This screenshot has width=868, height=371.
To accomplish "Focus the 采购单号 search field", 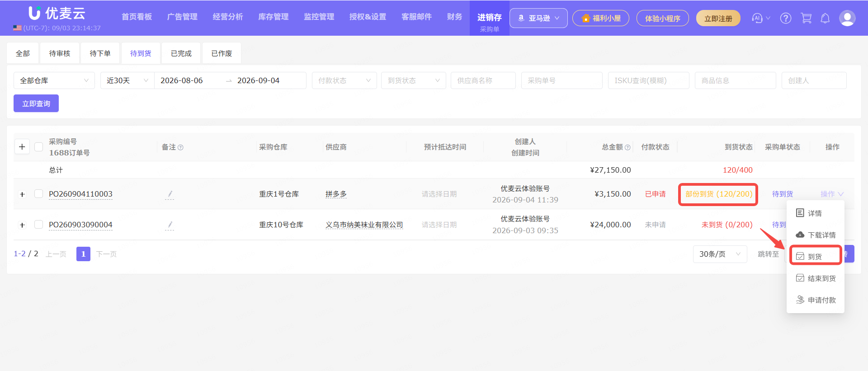I will coord(562,80).
